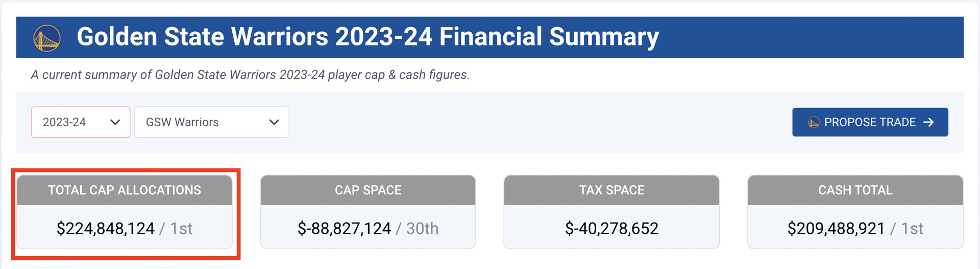Select the Cap Space card header
Viewport: 980px width, 269px height.
coord(368,190)
